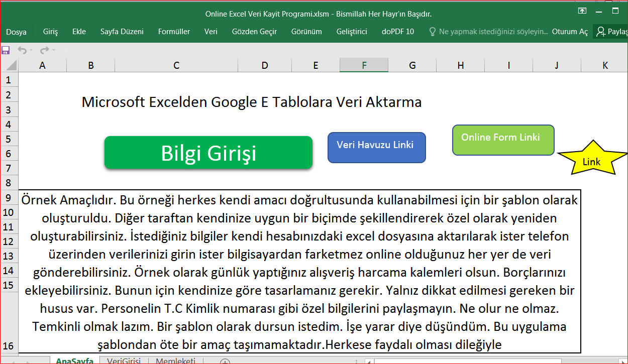Image resolution: width=628 pixels, height=364 pixels.
Task: Open Ribbon Display Options in title bar
Action: click(582, 11)
